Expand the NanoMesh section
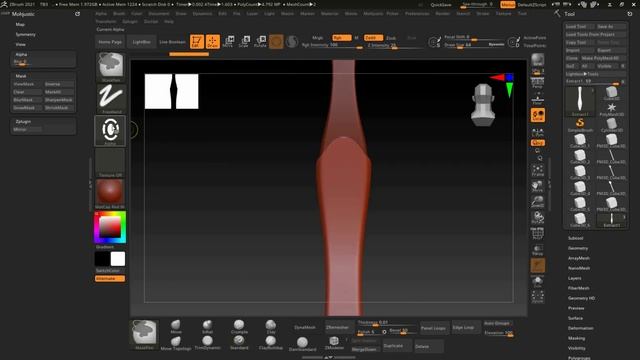The height and width of the screenshot is (360, 640). [579, 268]
